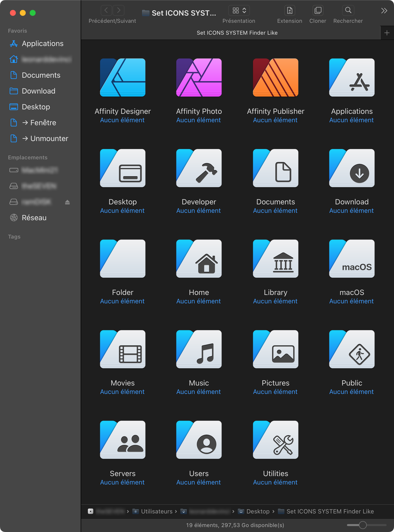Image resolution: width=394 pixels, height=532 pixels.
Task: Click the second blurred drive in Emplacements
Action: [x=41, y=186]
